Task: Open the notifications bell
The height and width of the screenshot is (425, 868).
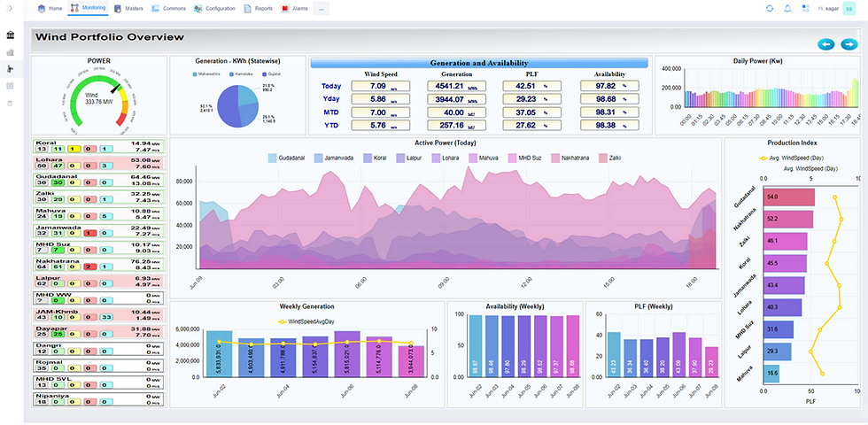Action: click(787, 8)
